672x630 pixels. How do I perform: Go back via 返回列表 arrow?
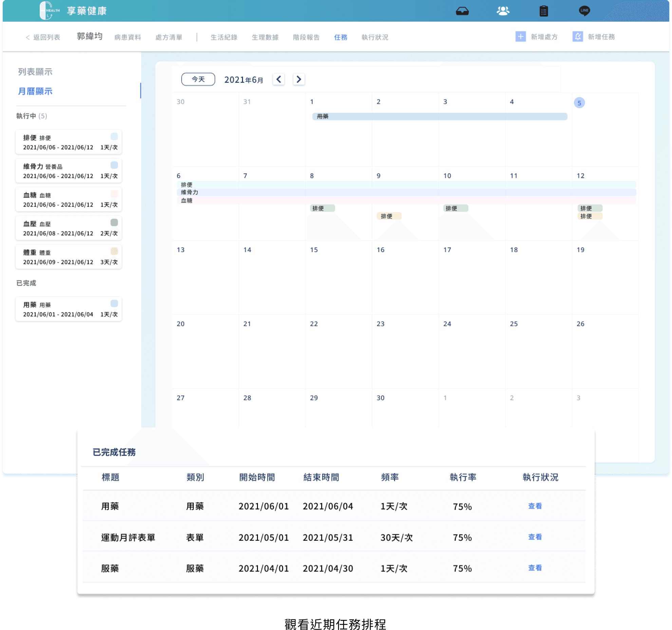[x=28, y=37]
